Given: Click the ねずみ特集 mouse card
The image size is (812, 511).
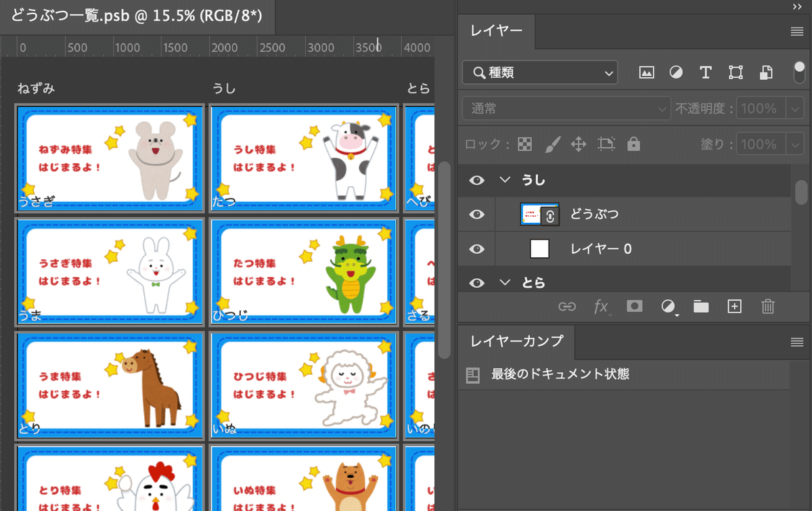Looking at the screenshot, I should (x=110, y=159).
